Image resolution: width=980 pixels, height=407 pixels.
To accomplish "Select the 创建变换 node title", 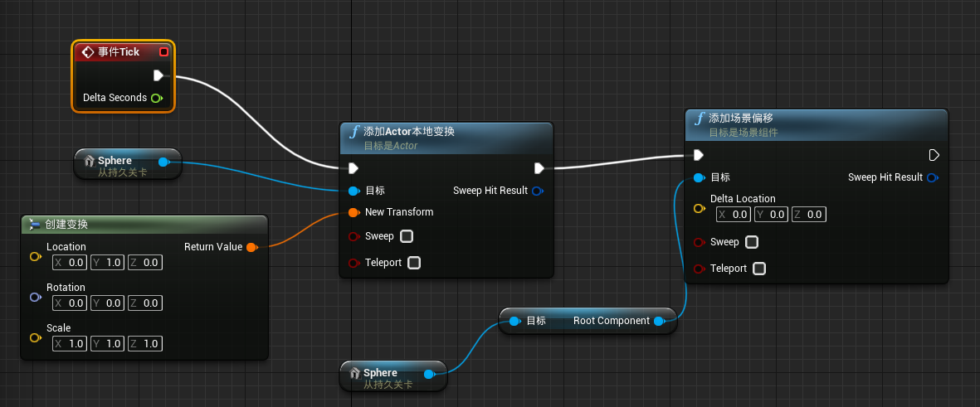I will coord(67,225).
